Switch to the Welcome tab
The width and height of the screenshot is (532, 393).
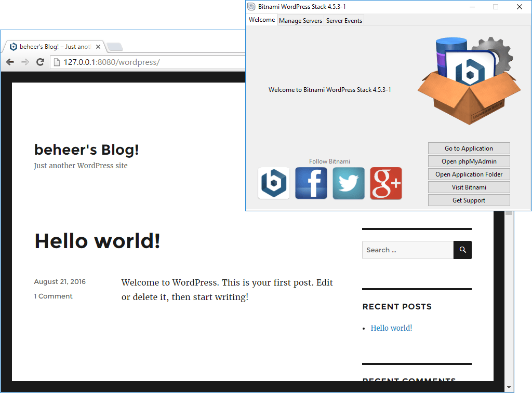click(x=262, y=20)
